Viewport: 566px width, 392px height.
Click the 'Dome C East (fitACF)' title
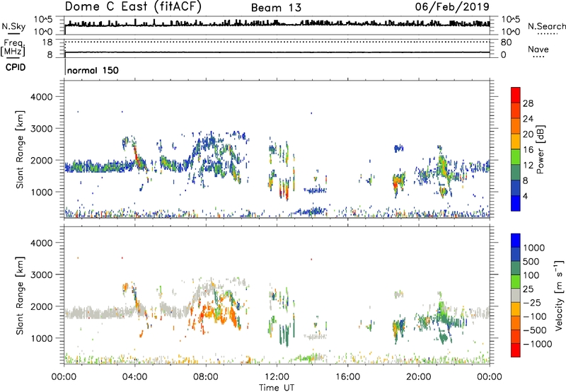(x=133, y=7)
